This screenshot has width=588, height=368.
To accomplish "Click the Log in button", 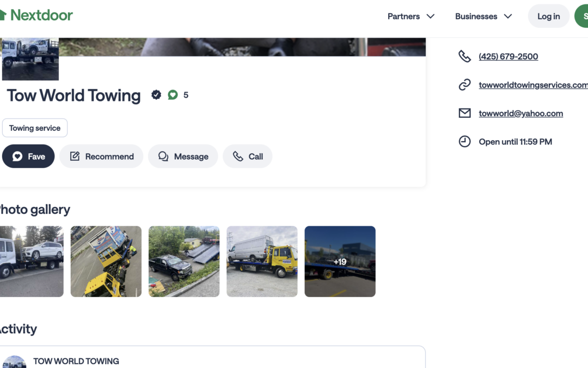I will tap(548, 16).
